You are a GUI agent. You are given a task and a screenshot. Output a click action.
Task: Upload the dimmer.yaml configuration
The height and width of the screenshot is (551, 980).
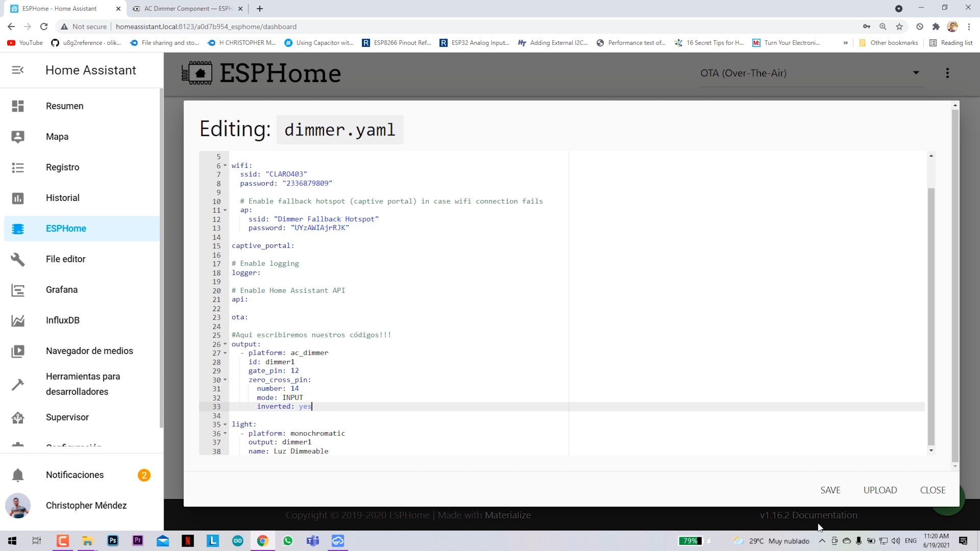tap(880, 490)
